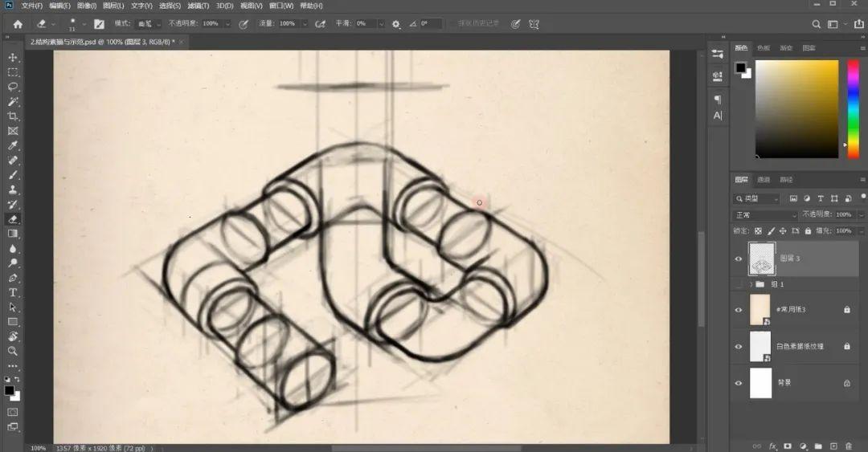Viewport: 868px width, 452px height.
Task: Select the Pen tool
Action: click(x=13, y=278)
